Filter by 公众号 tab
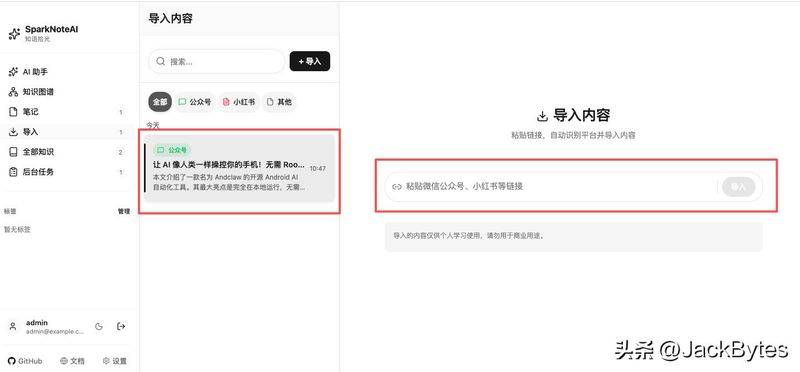Viewport: 800px width, 372px height. [195, 102]
